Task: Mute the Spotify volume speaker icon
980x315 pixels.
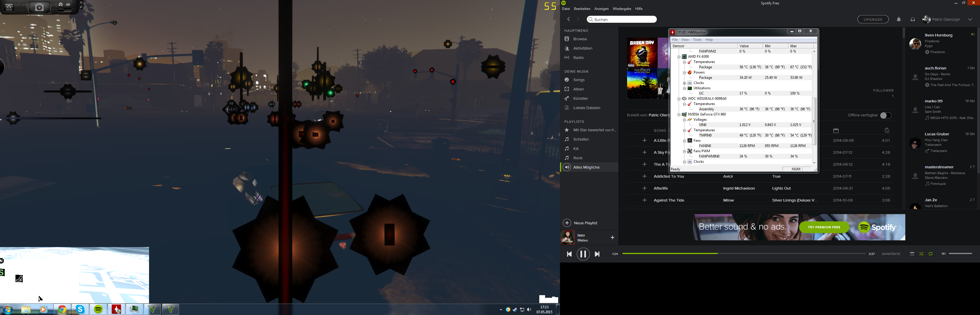Action: 943,254
